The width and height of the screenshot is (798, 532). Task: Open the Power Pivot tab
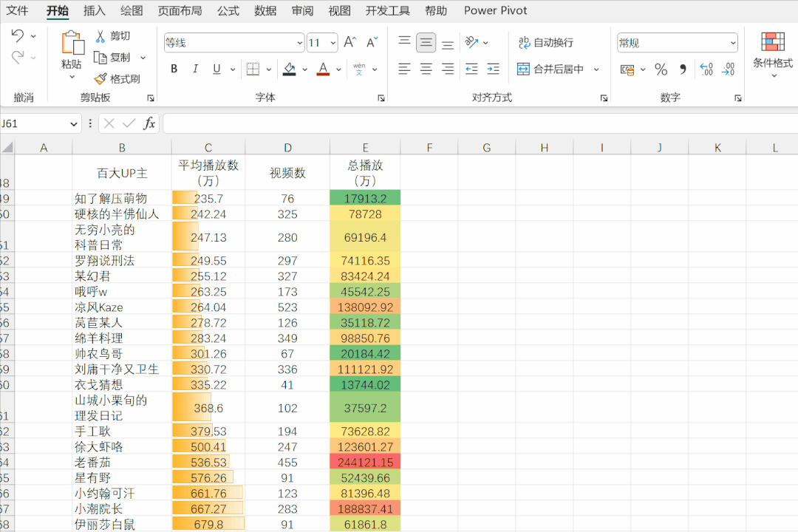(495, 10)
